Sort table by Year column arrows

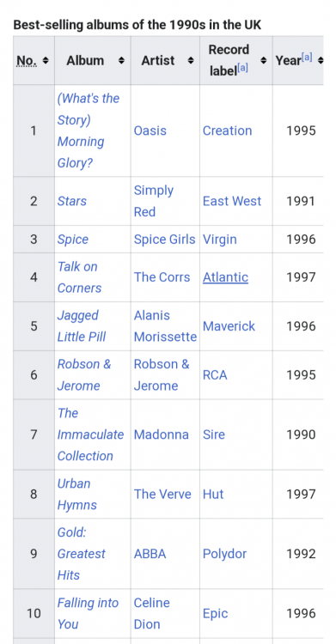pos(321,60)
